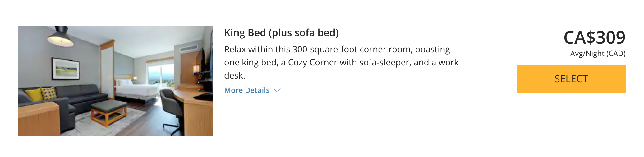This screenshot has height=157, width=644.
Task: Open the King Bed room photo
Action: 115,81
